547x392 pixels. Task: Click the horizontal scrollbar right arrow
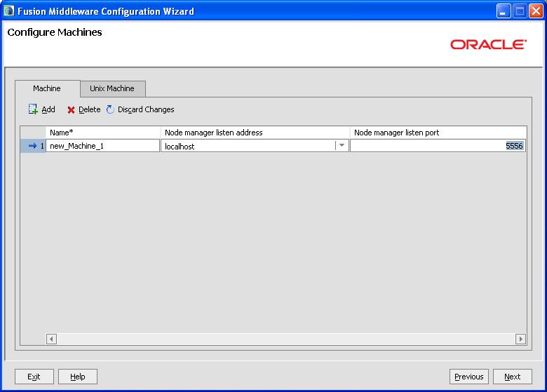pyautogui.click(x=520, y=339)
